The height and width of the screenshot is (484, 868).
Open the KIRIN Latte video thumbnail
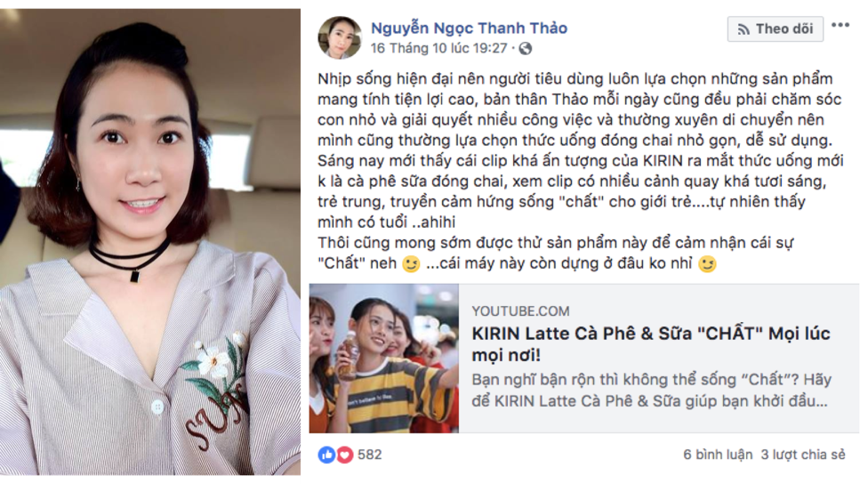(x=383, y=359)
